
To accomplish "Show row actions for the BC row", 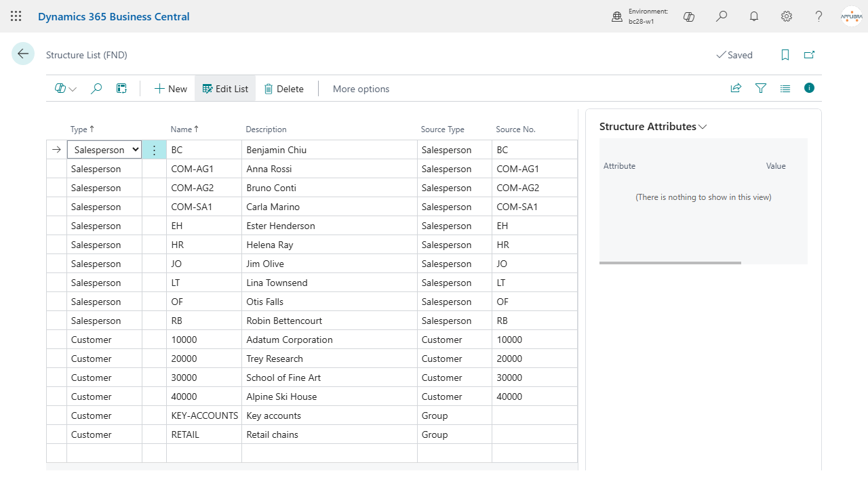I will click(x=154, y=150).
